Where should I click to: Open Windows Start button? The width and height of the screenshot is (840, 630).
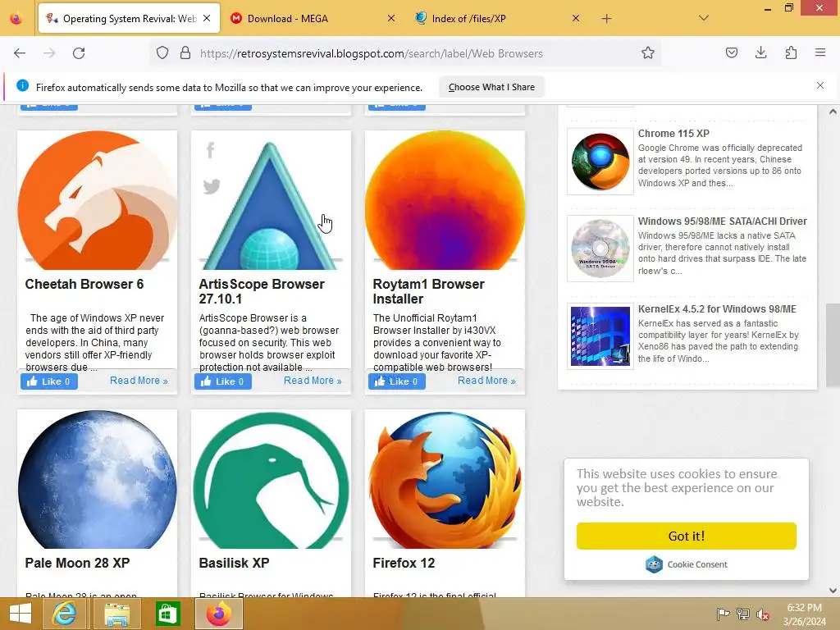pos(21,614)
